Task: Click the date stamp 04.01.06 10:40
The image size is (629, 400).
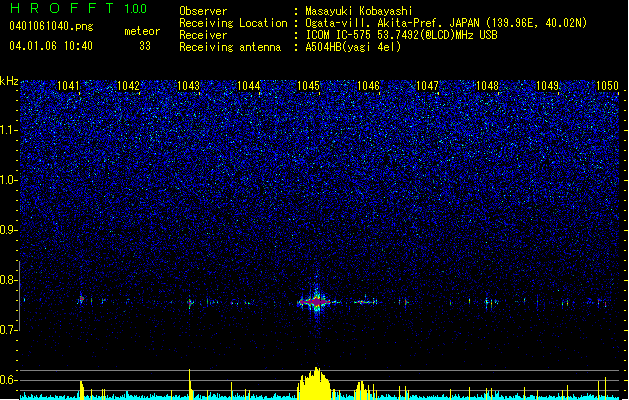Action: pyautogui.click(x=51, y=46)
